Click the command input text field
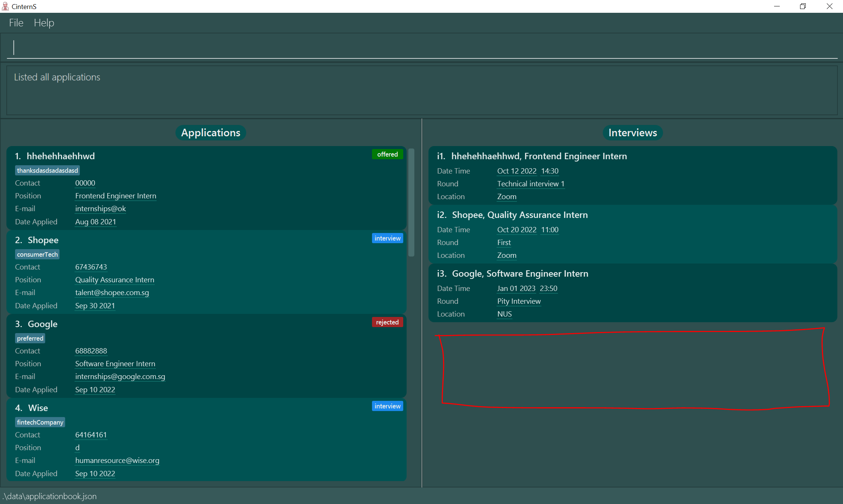The width and height of the screenshot is (843, 504). click(x=422, y=47)
